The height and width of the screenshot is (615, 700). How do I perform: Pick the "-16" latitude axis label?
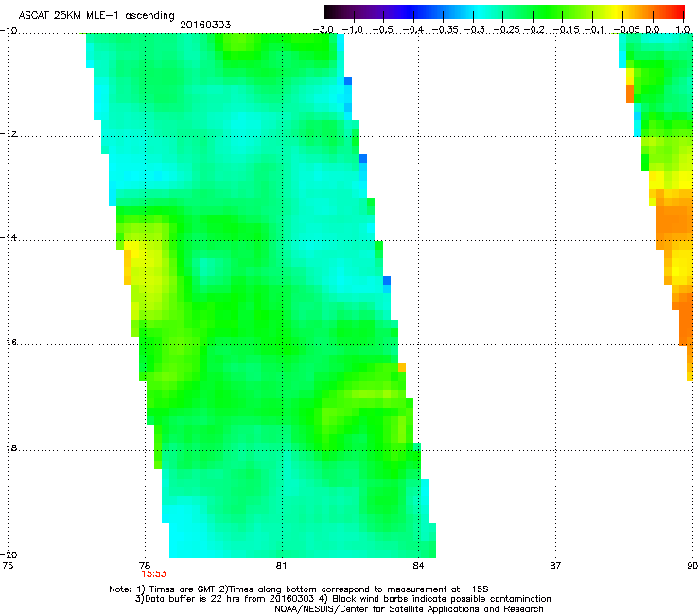9,343
